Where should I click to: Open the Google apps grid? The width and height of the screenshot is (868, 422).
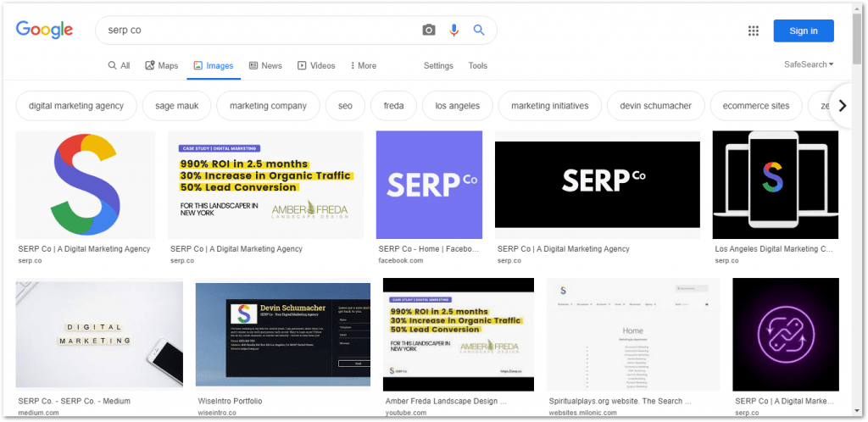(754, 31)
